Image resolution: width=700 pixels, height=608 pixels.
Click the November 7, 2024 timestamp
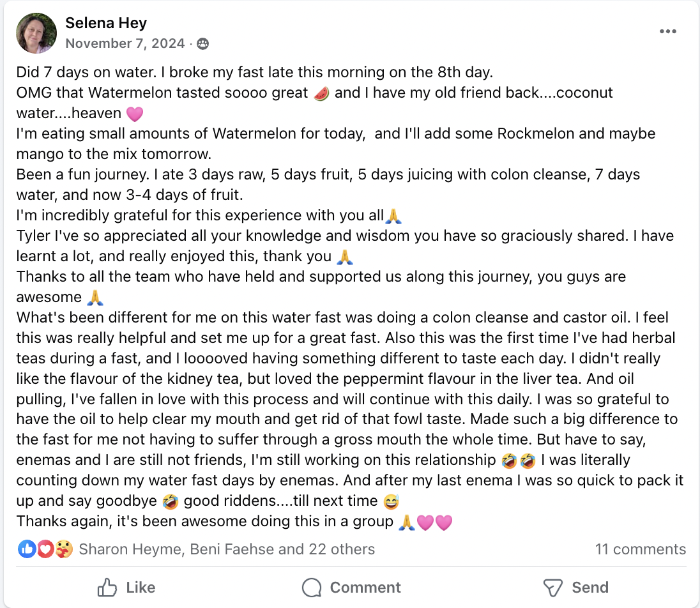coord(126,43)
